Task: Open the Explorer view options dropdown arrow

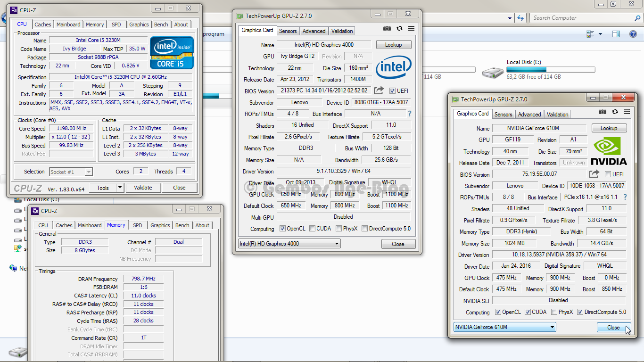Action: point(600,34)
